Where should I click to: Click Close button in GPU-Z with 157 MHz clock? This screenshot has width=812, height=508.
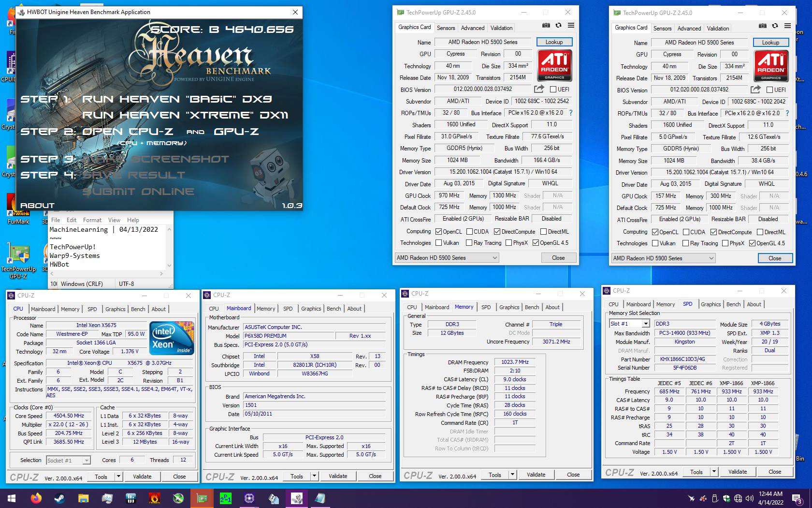(x=775, y=258)
